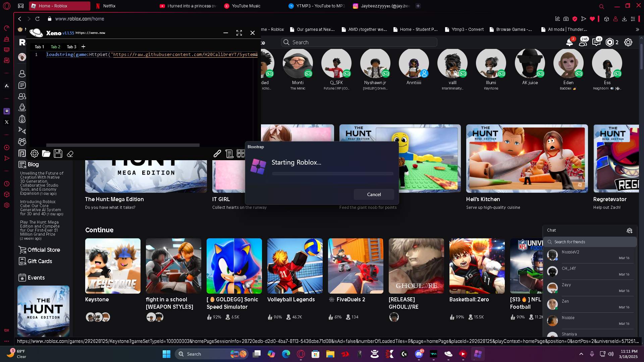Open Discord from the taskbar
This screenshot has height=362, width=644.
[x=419, y=354]
